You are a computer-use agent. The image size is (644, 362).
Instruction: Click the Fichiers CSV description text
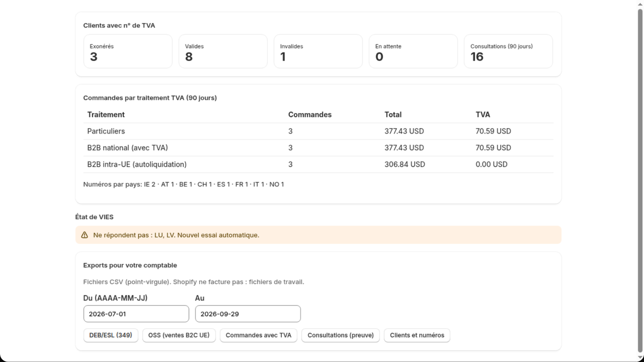click(x=193, y=282)
